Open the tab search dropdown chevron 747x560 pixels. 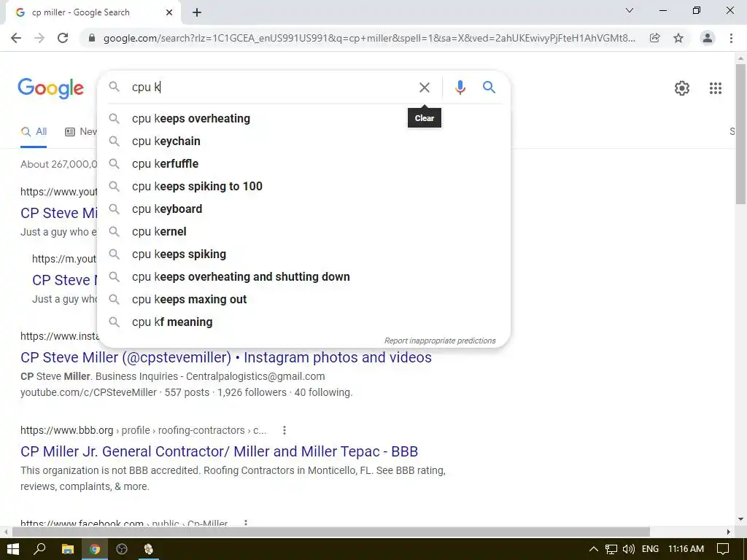[630, 10]
